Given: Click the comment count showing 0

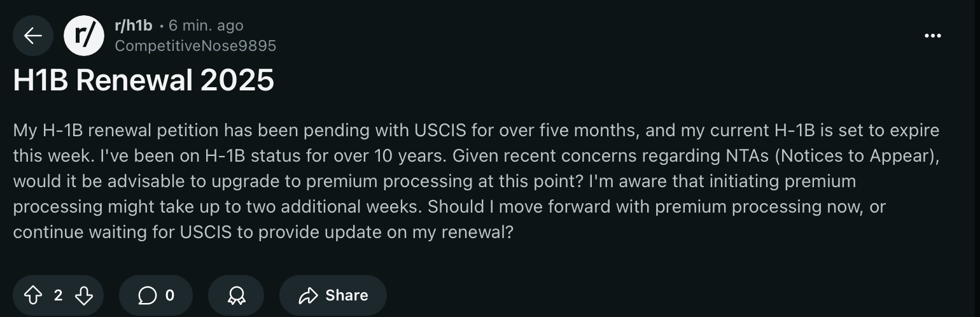Looking at the screenshot, I should tap(169, 295).
